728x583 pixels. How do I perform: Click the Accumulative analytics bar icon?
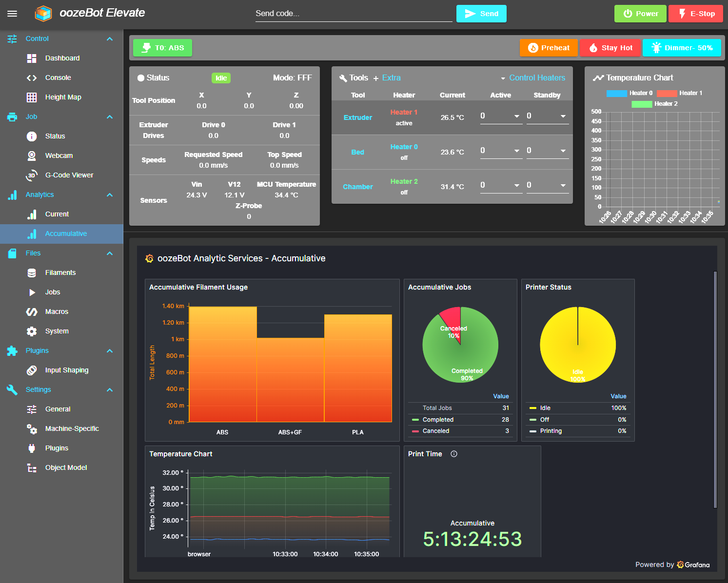tap(32, 234)
